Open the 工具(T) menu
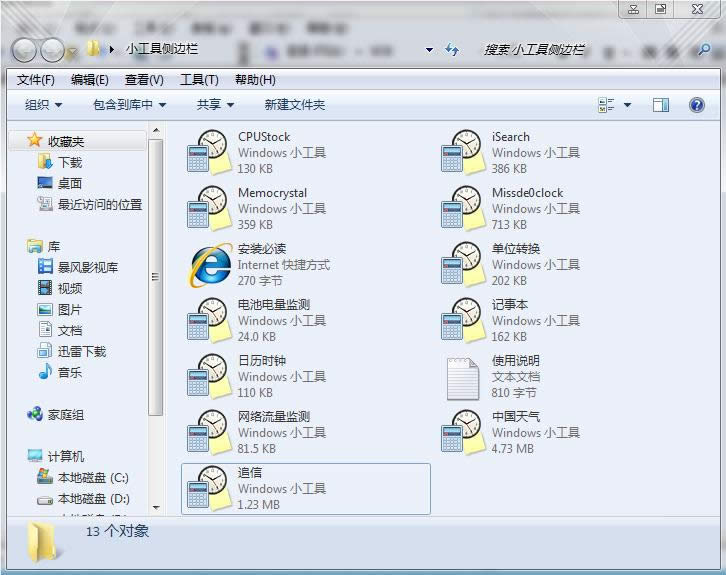 (x=198, y=80)
